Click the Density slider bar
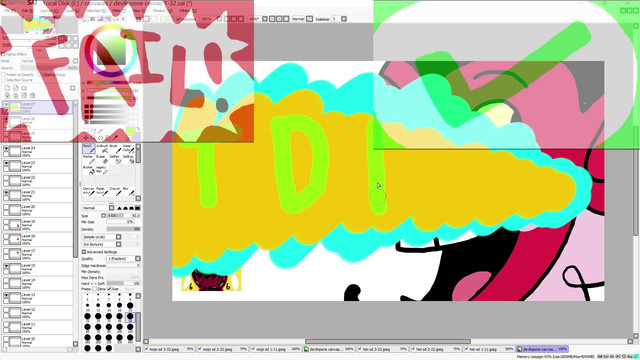This screenshot has height=360, width=640. click(x=123, y=229)
